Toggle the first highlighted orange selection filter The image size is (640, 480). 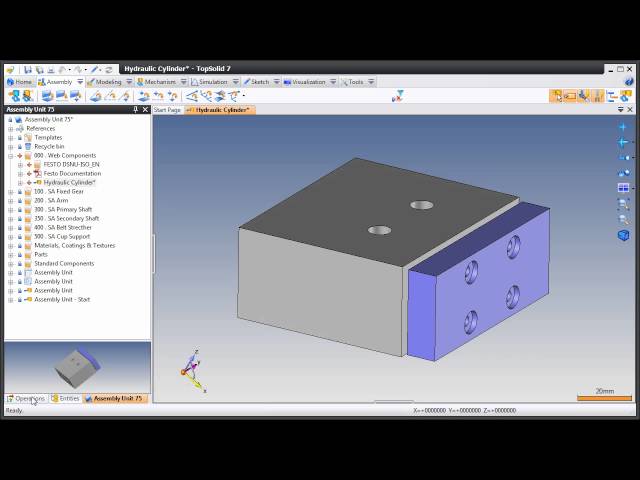tap(557, 96)
